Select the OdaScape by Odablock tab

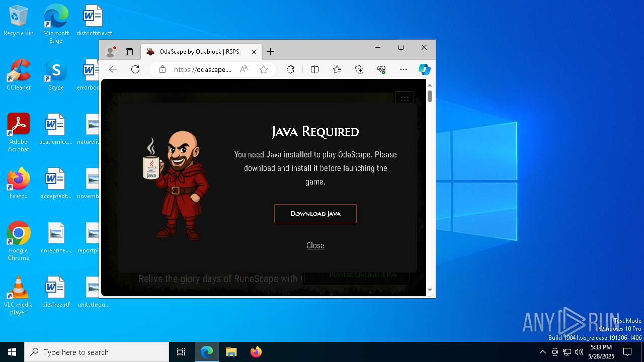point(201,52)
